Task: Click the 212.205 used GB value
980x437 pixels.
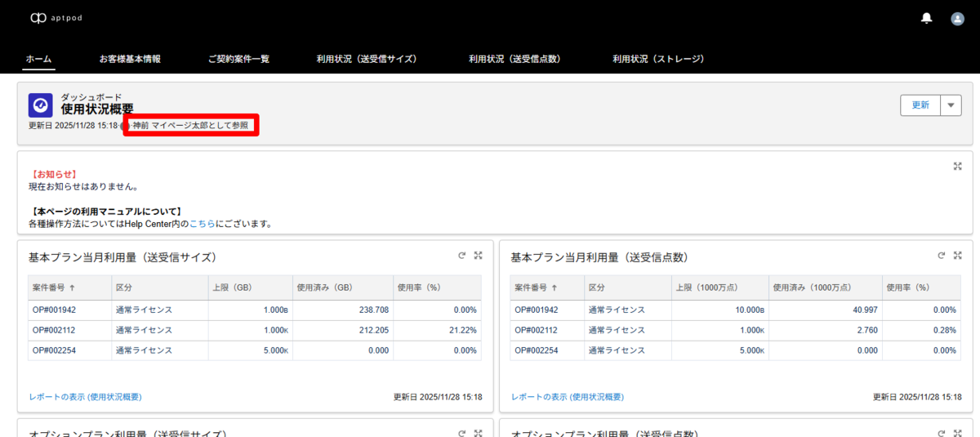Action: (x=372, y=331)
